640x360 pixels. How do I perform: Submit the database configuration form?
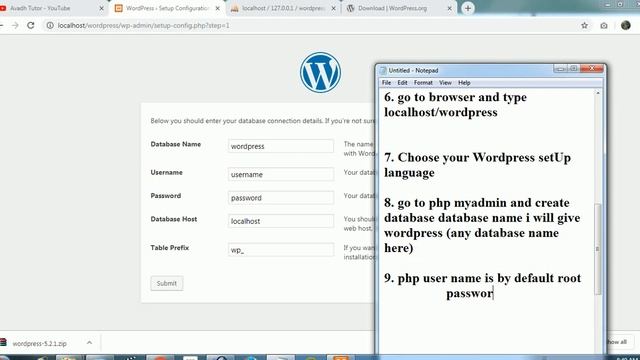[x=167, y=283]
